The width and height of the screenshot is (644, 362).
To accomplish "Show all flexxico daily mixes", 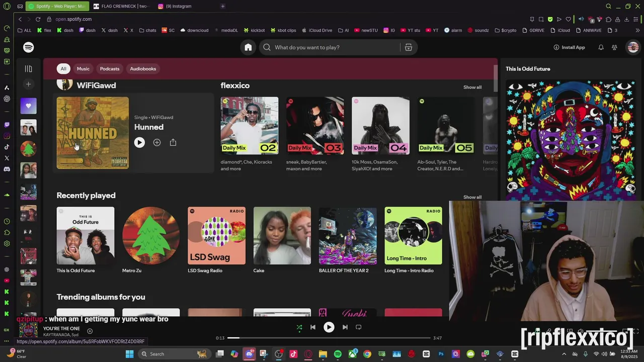I will click(472, 87).
